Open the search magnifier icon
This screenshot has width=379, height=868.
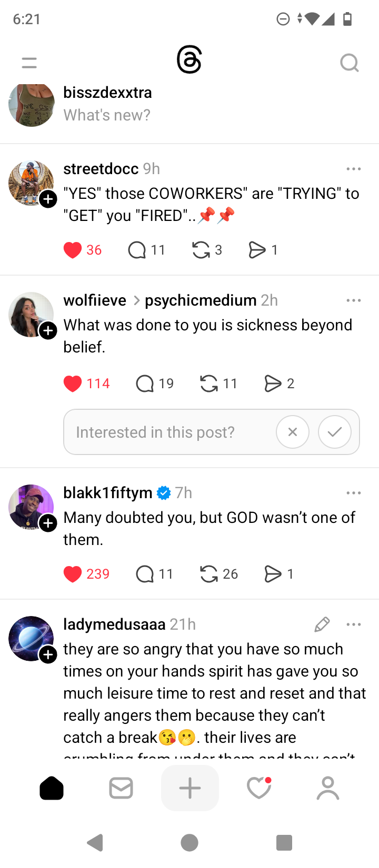(x=349, y=63)
